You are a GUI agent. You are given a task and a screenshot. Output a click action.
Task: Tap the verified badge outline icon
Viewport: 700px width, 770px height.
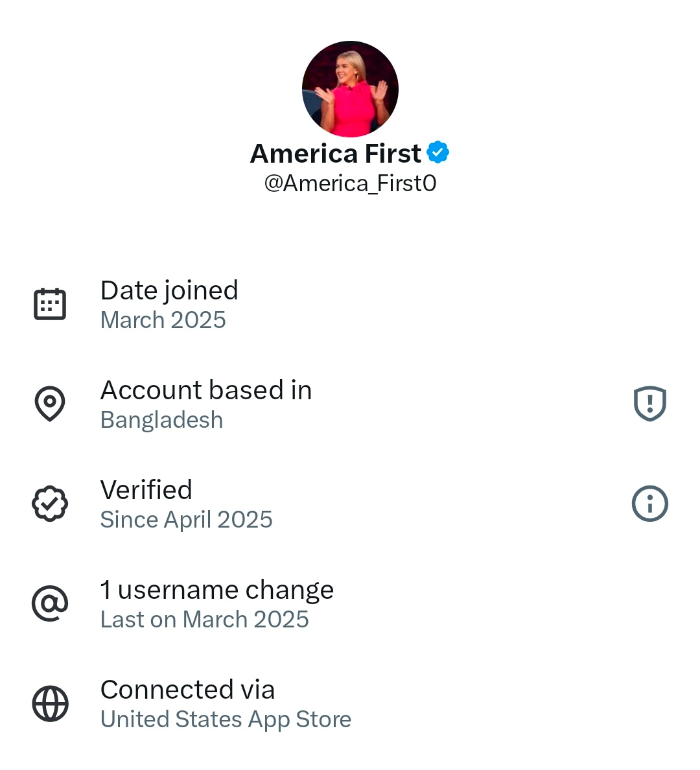click(50, 504)
